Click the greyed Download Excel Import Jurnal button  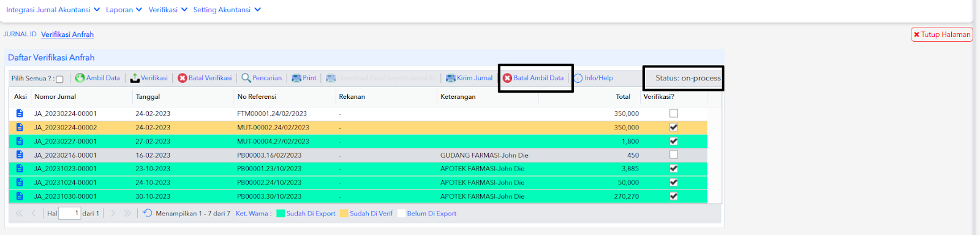pyautogui.click(x=381, y=78)
